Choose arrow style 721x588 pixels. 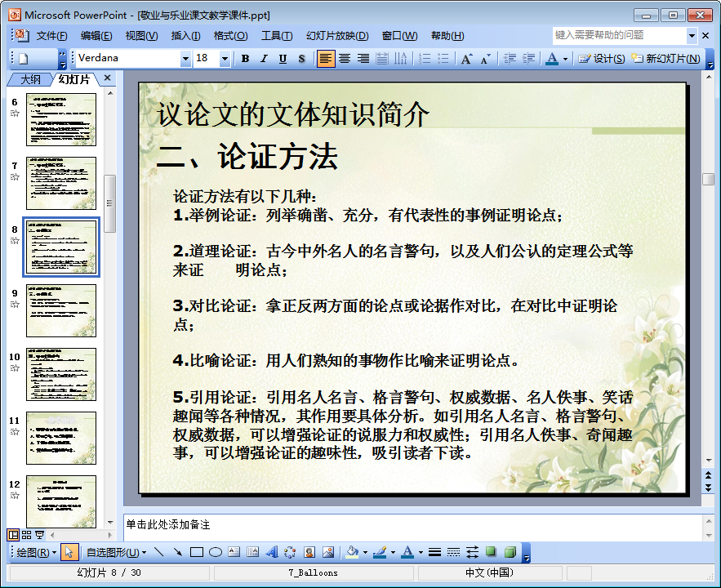coord(472,552)
